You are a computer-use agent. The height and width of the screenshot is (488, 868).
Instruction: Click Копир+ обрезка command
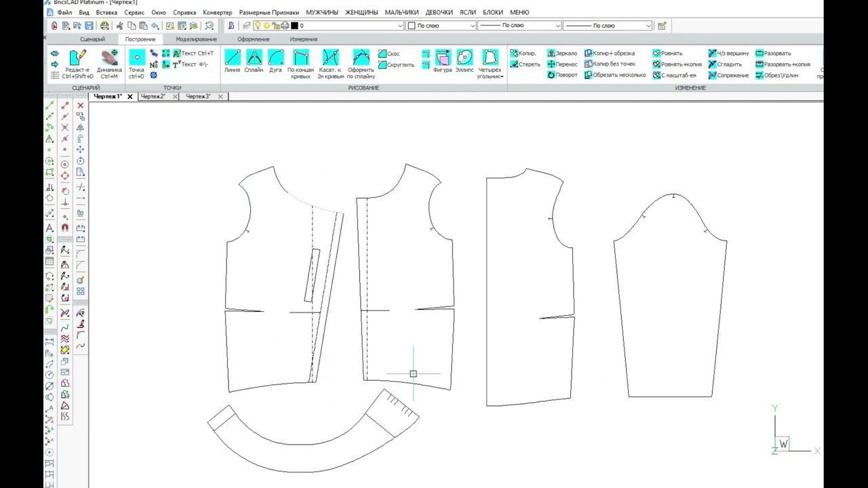tap(610, 53)
